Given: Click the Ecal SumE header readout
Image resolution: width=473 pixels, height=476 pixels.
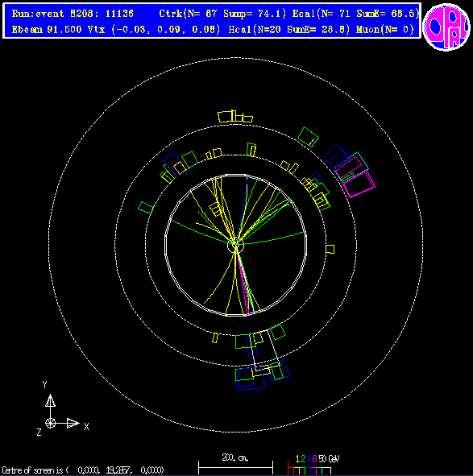Looking at the screenshot, I should (355, 14).
